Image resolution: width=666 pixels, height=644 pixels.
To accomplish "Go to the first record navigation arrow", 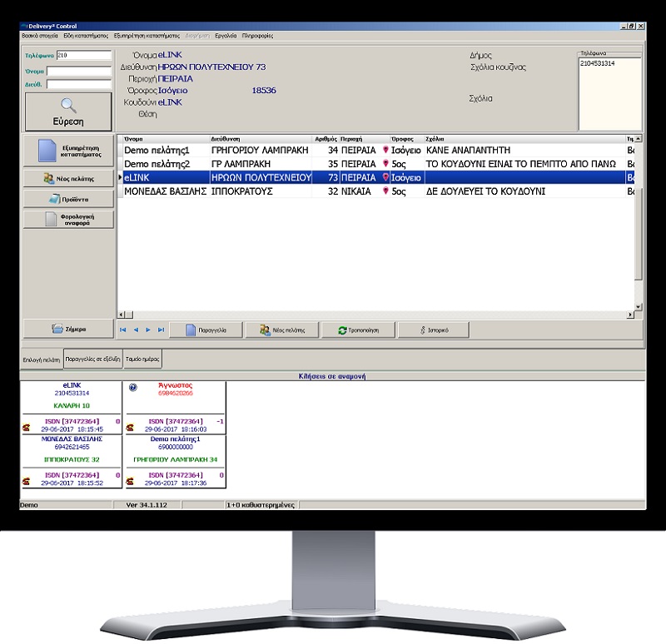I will [x=123, y=330].
